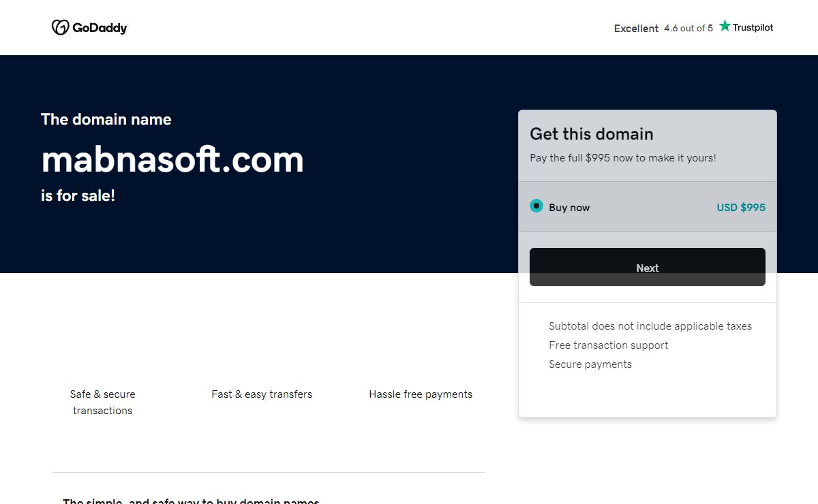The image size is (818, 504).
Task: Click Pay the full $995 now text
Action: pyautogui.click(x=622, y=158)
